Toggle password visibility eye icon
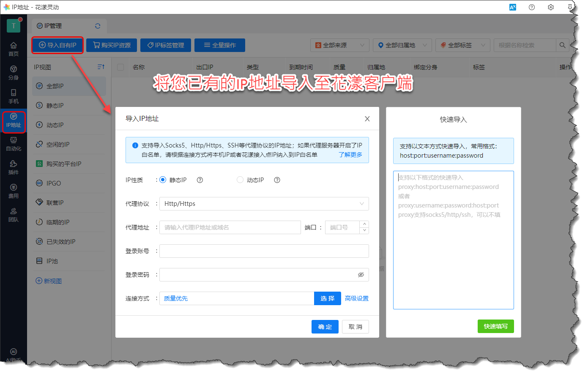 tap(361, 275)
